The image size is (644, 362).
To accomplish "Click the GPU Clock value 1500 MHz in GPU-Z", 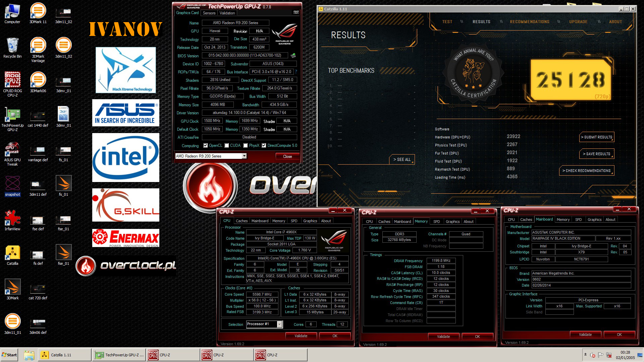I will pyautogui.click(x=212, y=121).
